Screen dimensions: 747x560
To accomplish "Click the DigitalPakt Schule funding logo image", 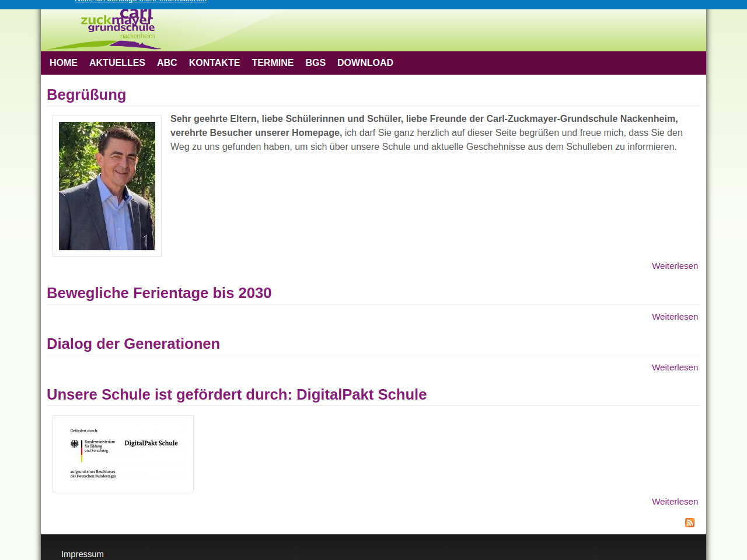I will click(x=123, y=454).
